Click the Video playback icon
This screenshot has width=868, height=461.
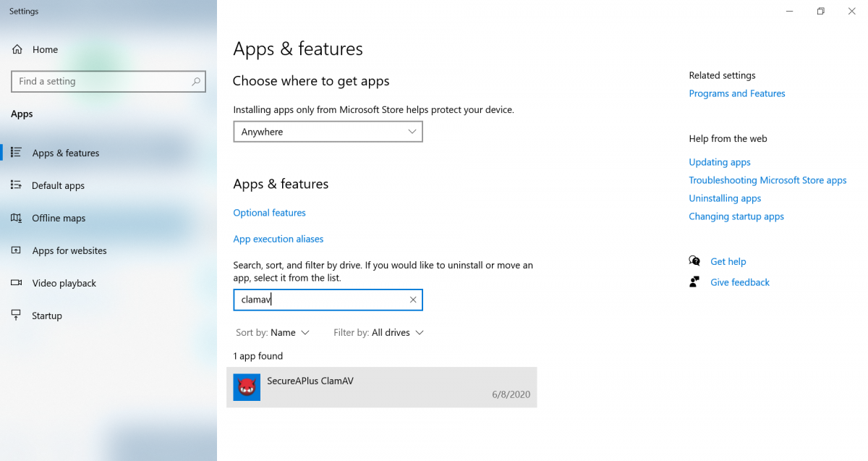(16, 283)
